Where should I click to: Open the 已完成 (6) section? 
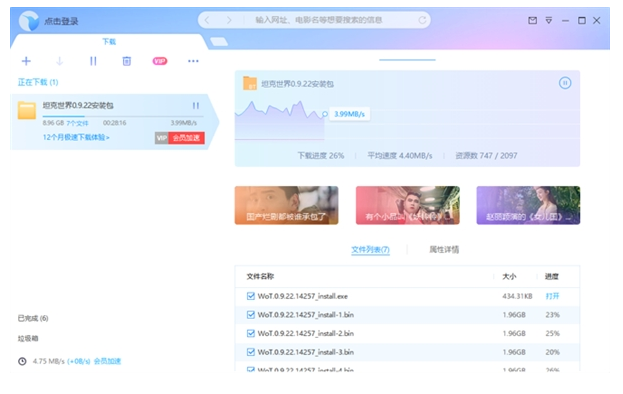33,318
